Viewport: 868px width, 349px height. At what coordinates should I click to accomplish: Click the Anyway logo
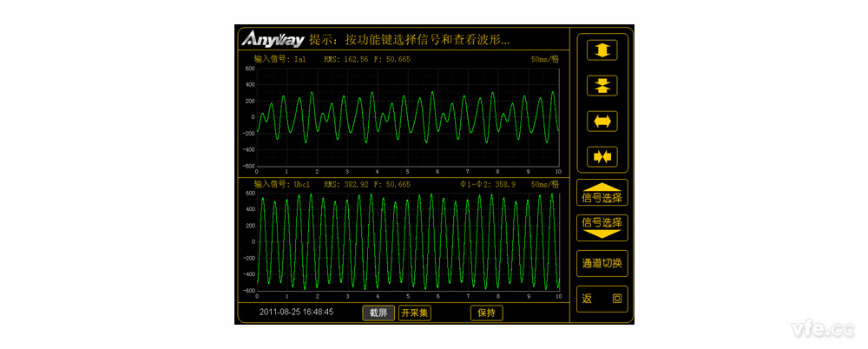click(x=271, y=40)
